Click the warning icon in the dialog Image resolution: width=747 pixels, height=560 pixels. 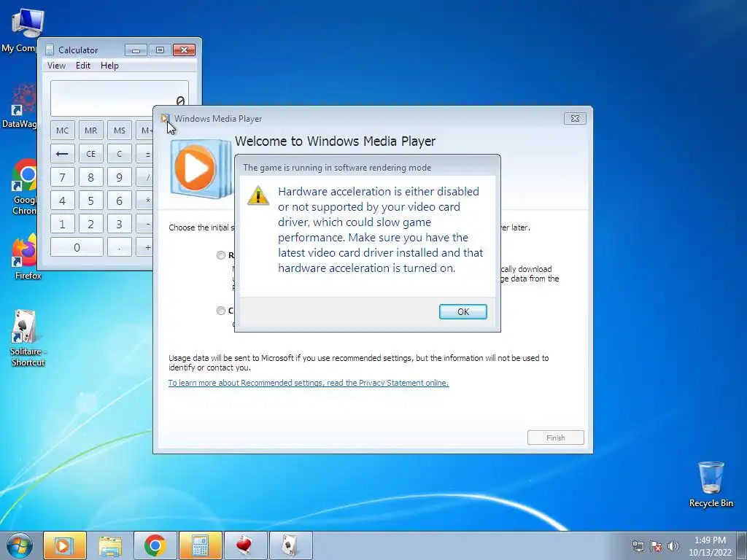[x=258, y=195]
